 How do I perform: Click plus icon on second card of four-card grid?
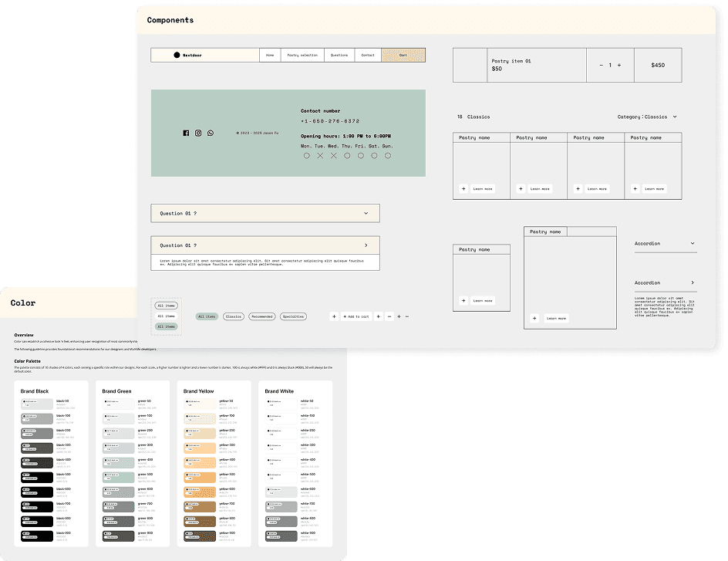click(x=521, y=188)
